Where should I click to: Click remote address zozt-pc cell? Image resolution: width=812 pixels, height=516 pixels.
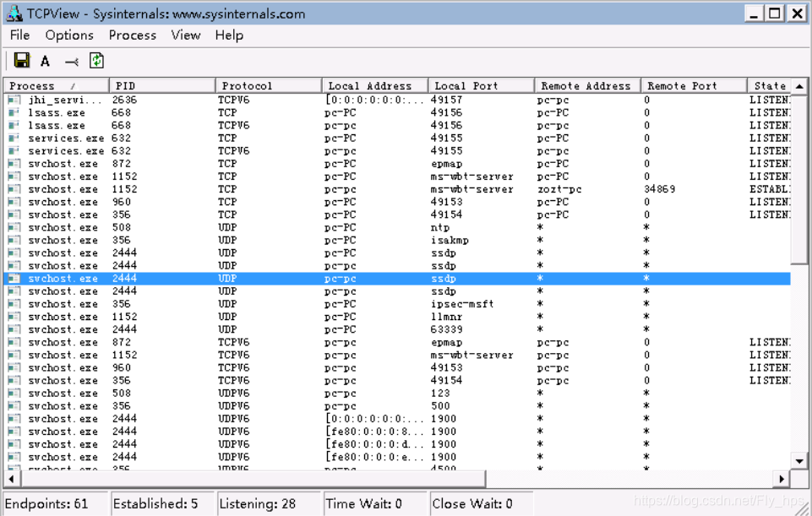coord(559,189)
